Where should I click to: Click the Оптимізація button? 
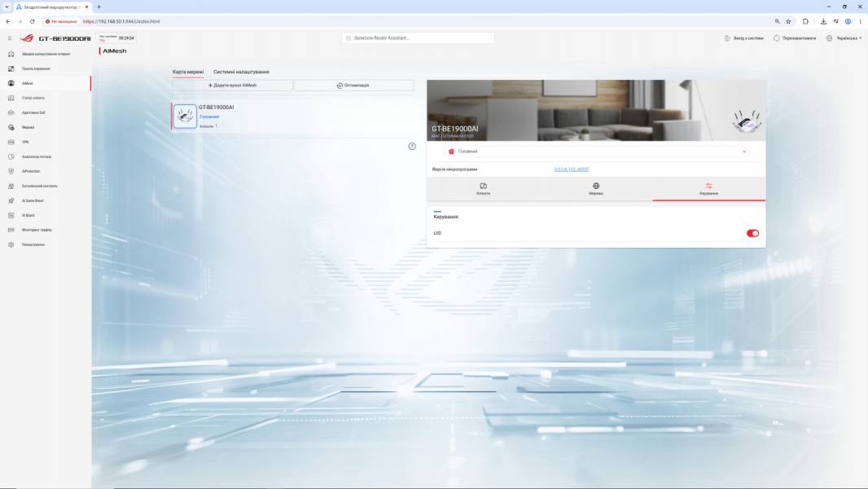tap(353, 86)
